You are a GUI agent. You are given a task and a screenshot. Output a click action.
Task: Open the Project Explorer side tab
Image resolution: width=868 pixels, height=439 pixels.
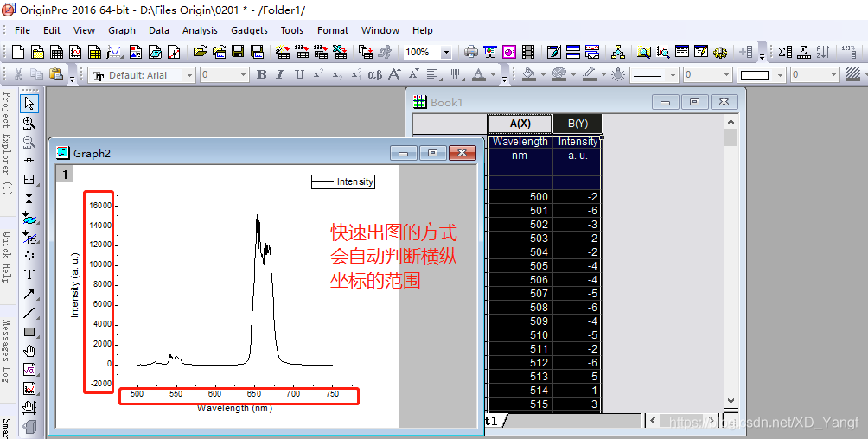7,143
